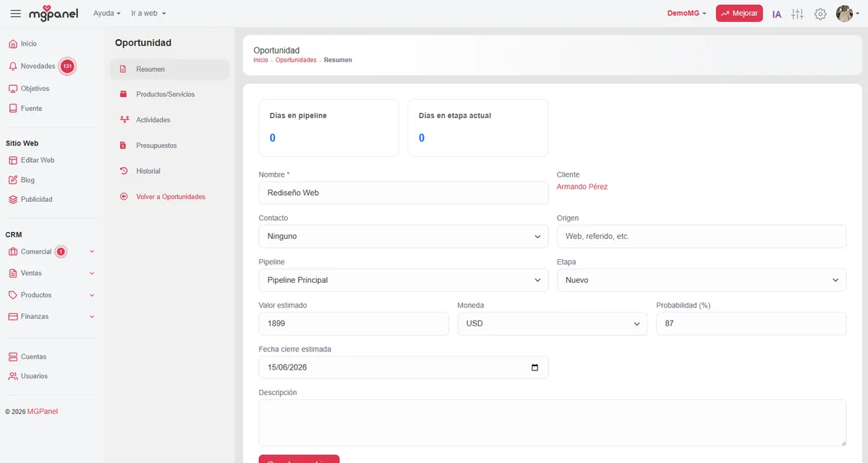
Task: Open the hamburger menu icon
Action: [x=15, y=14]
